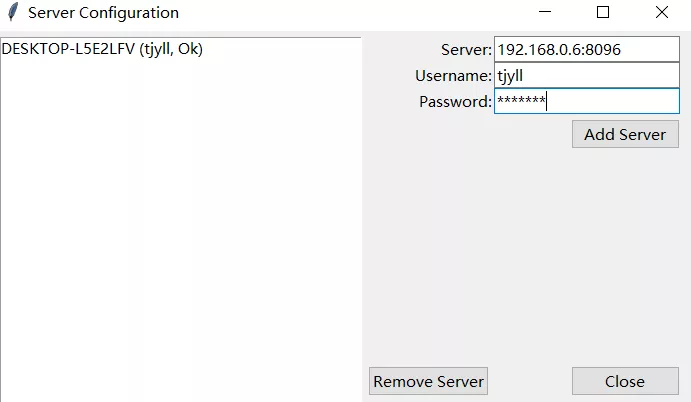This screenshot has width=691, height=402.
Task: Click the "Username:" label
Action: pos(453,76)
